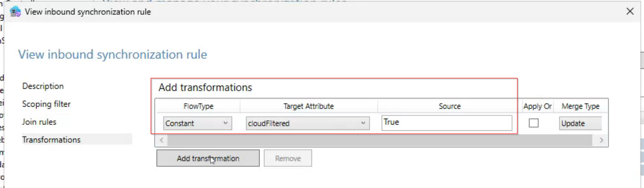This screenshot has height=188, width=644.
Task: Expand the Target Attribute chevron for cloudFiltered
Action: [x=363, y=123]
